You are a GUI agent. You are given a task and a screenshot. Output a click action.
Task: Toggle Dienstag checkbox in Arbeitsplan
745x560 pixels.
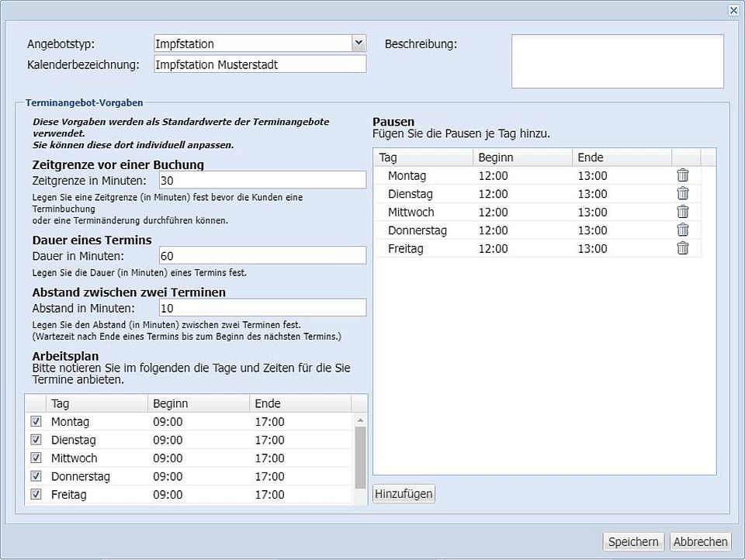(36, 440)
